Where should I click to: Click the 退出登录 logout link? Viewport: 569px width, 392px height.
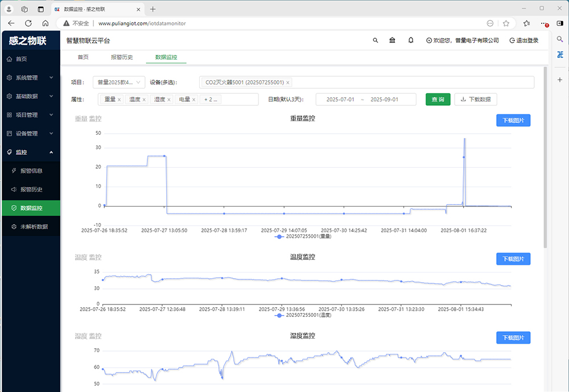pos(523,40)
